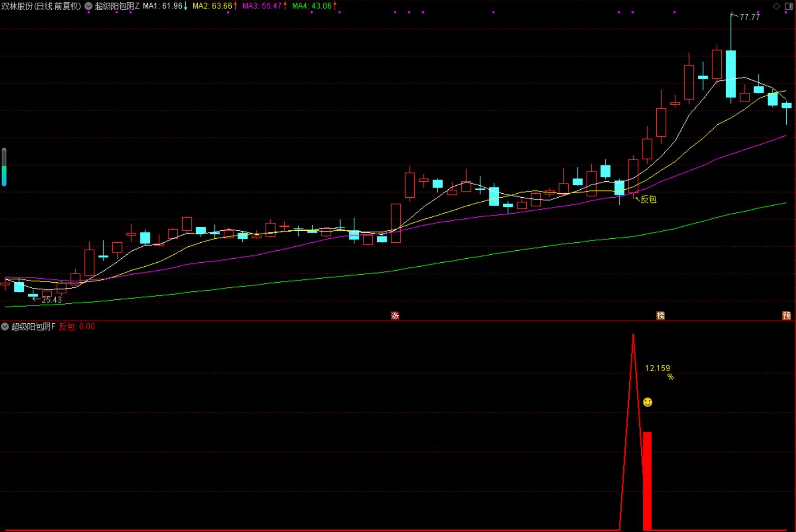Click the 77.77 high price label
Image resolution: width=796 pixels, height=532 pixels.
(x=750, y=17)
